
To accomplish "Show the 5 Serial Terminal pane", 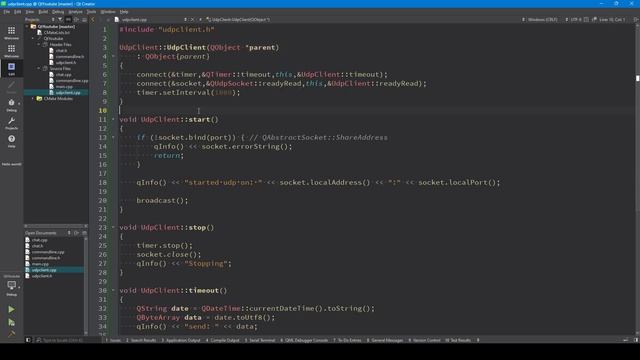I will [260, 340].
